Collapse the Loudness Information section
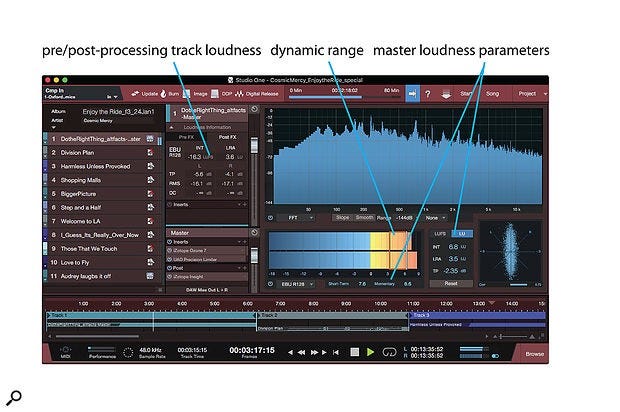Viewport: 620px width, 412px height. pyautogui.click(x=172, y=128)
